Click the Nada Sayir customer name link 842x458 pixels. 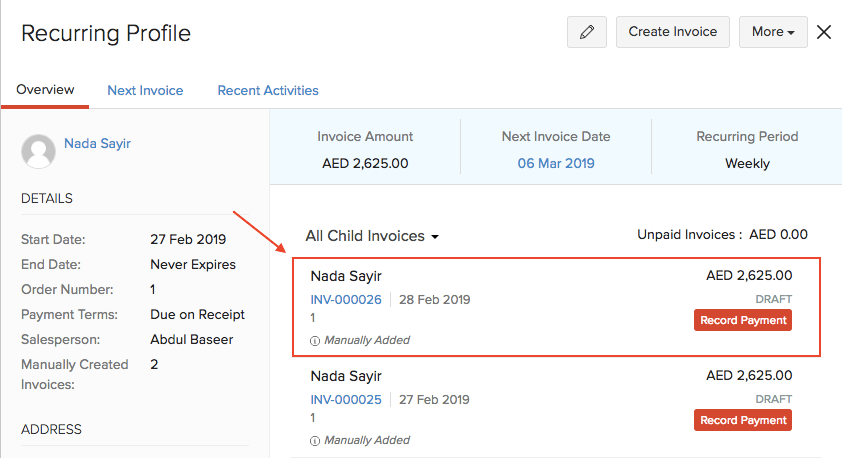tap(97, 143)
